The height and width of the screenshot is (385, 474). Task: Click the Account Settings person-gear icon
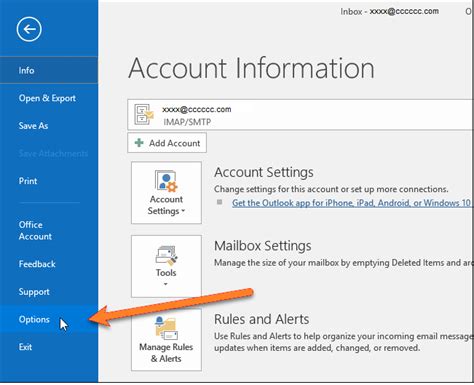[166, 181]
